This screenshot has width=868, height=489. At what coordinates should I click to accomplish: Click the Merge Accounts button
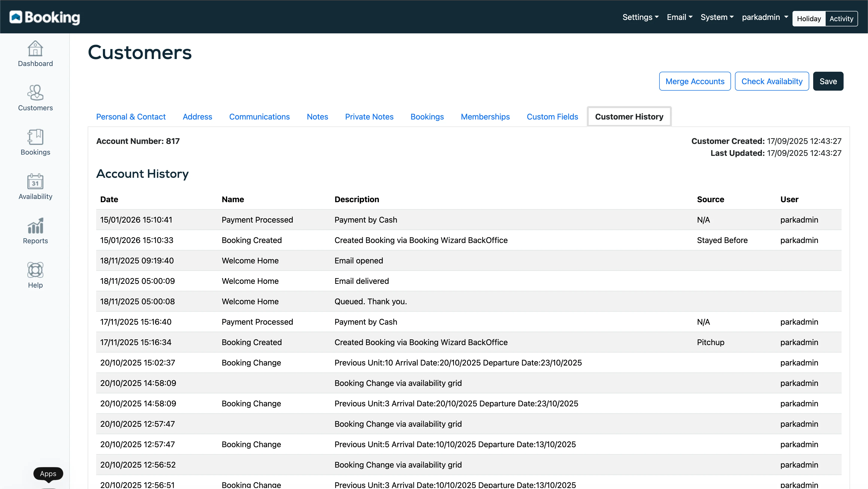(x=695, y=81)
